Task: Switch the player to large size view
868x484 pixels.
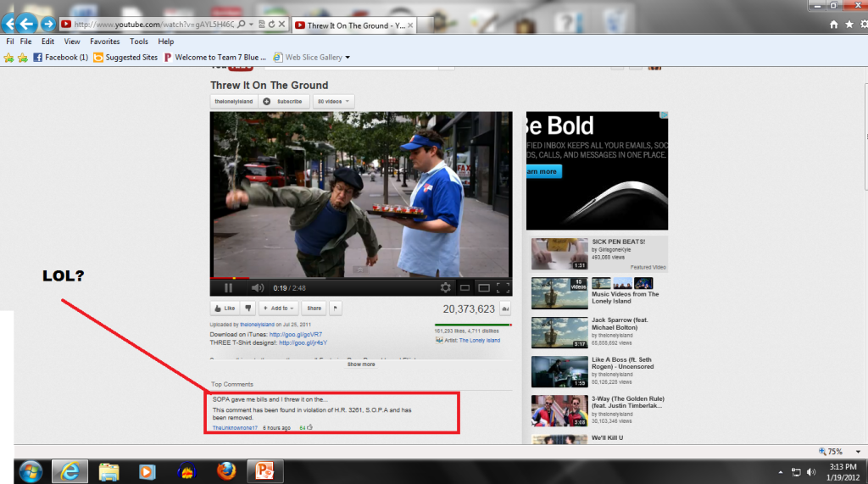Action: coord(484,288)
